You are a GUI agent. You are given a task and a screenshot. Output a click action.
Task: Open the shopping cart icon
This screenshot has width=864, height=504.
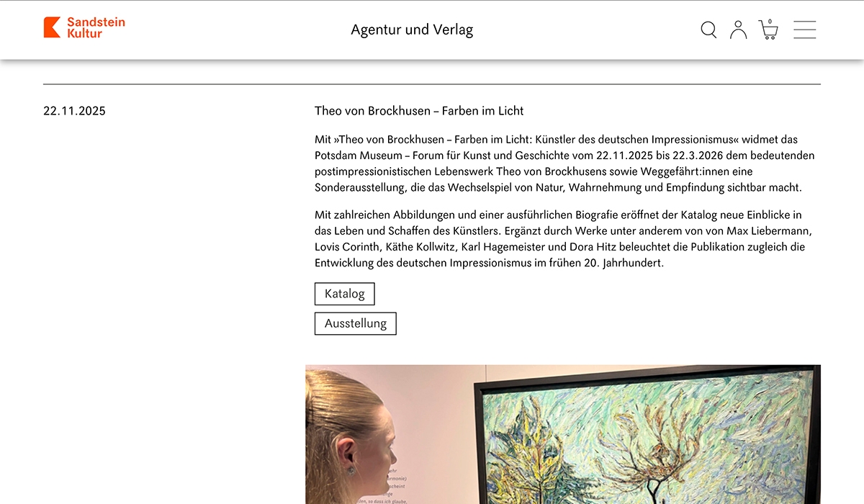(x=768, y=32)
